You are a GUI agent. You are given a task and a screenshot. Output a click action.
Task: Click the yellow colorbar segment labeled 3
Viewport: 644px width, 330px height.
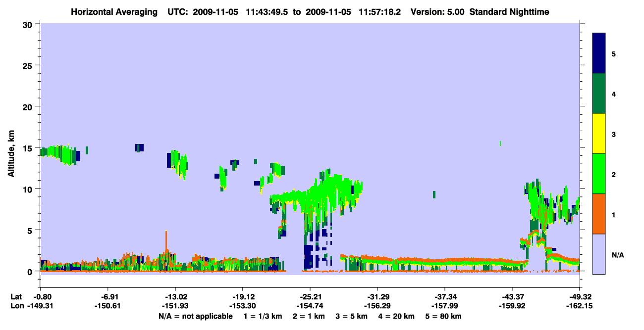[x=599, y=134]
